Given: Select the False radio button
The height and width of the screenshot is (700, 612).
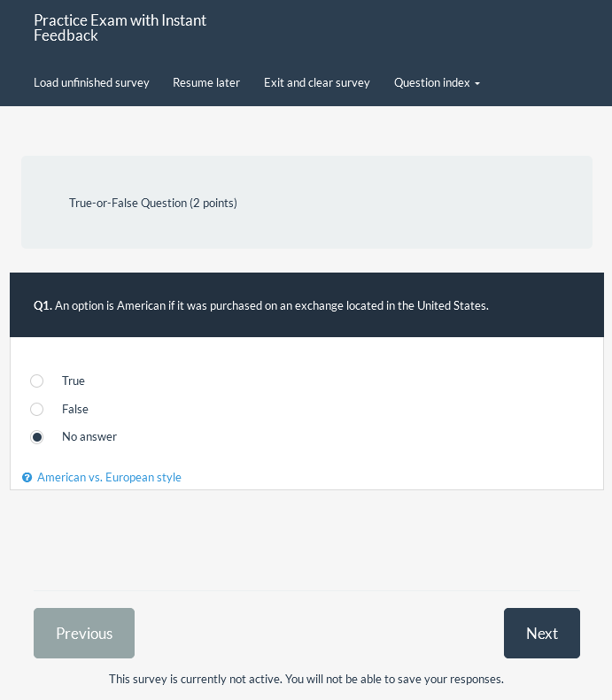Looking at the screenshot, I should [x=36, y=409].
